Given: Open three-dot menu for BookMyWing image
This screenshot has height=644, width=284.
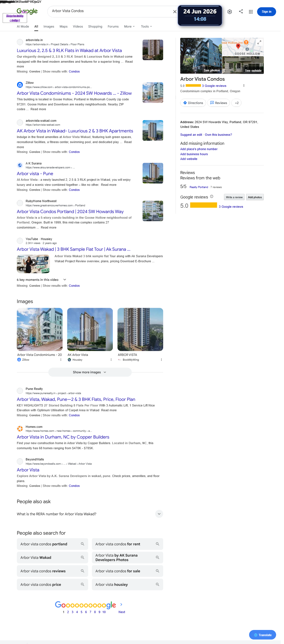Looking at the screenshot, I should 161,360.
